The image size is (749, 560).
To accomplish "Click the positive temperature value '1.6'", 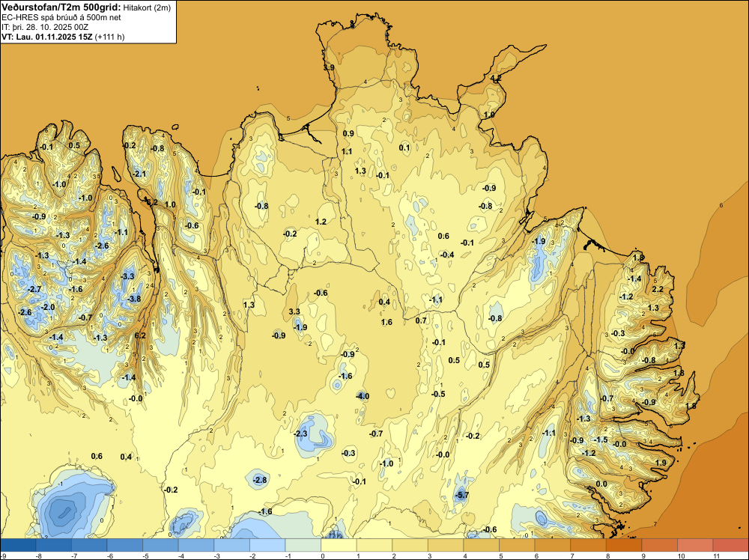I will pos(386,322).
